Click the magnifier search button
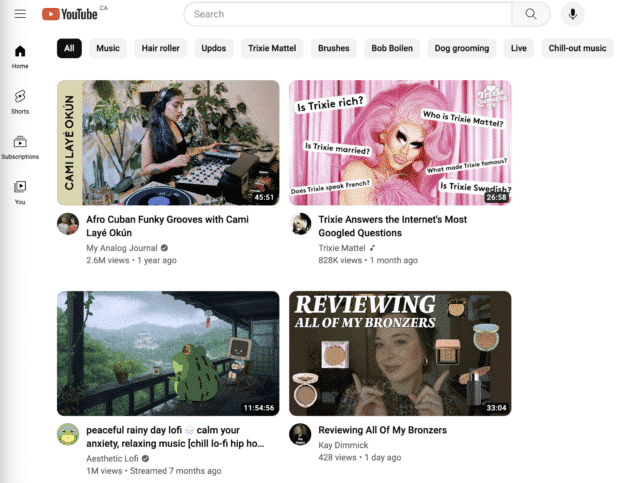The height and width of the screenshot is (483, 620). [531, 14]
